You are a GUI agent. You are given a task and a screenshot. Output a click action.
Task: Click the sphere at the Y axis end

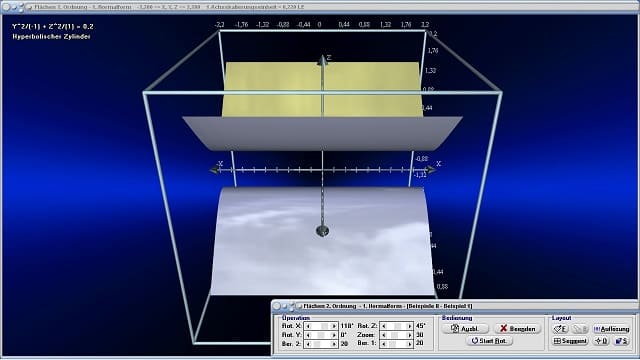click(322, 231)
